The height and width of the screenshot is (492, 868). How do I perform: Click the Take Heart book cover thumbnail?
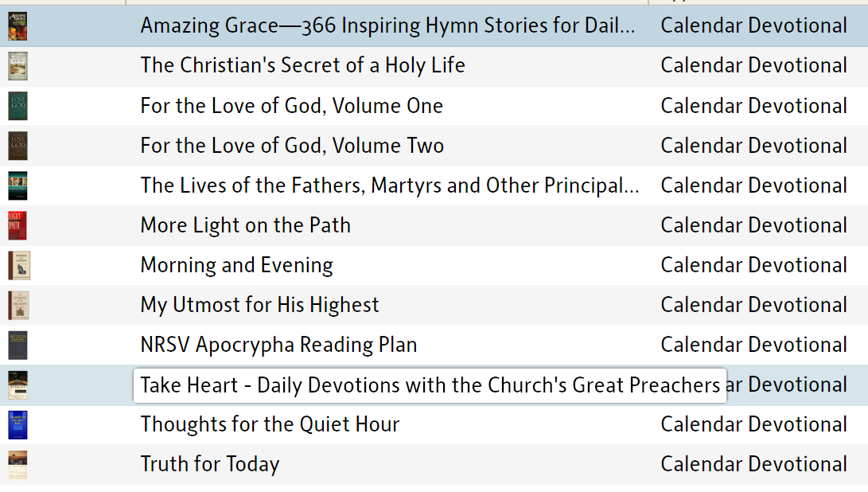coord(18,385)
